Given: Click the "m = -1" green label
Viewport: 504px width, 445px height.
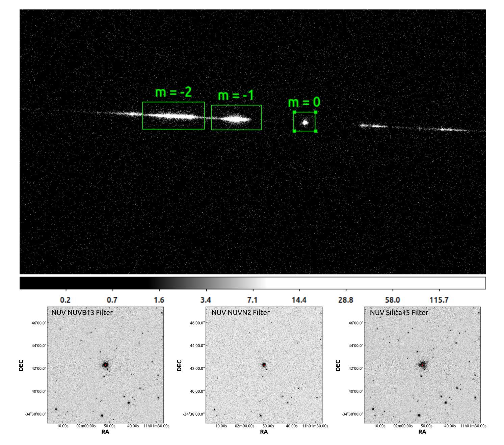Looking at the screenshot, I should coord(236,96).
